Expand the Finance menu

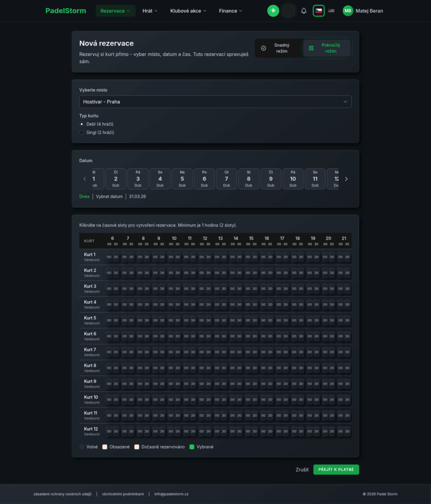point(231,11)
